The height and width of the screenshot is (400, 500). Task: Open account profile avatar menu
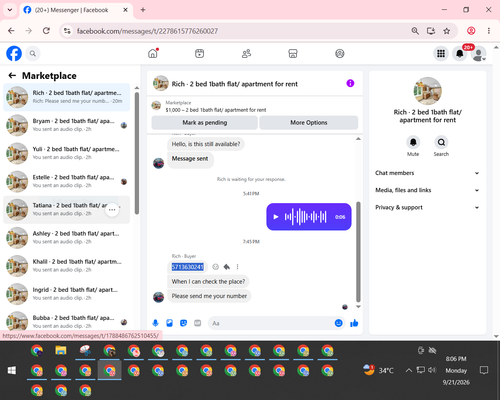coord(479,54)
